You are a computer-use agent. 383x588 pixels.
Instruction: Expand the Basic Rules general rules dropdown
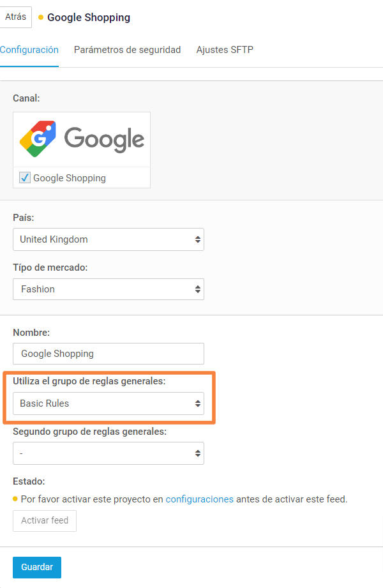tap(109, 403)
